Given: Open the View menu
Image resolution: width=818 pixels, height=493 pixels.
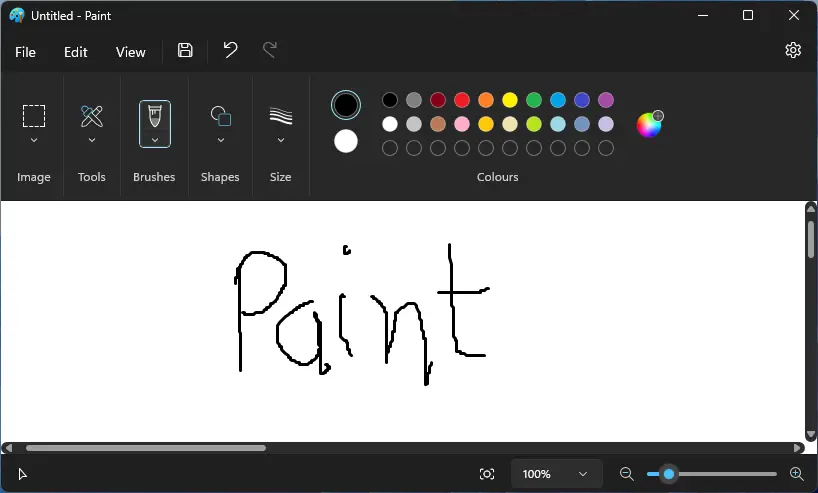Looking at the screenshot, I should point(130,52).
